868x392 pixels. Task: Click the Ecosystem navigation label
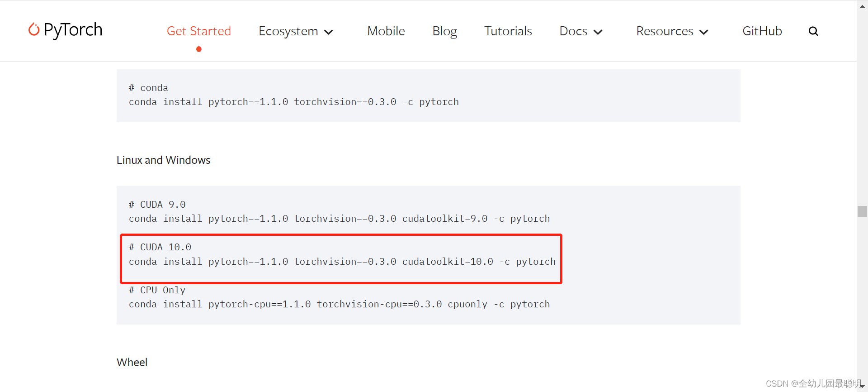[x=288, y=31]
